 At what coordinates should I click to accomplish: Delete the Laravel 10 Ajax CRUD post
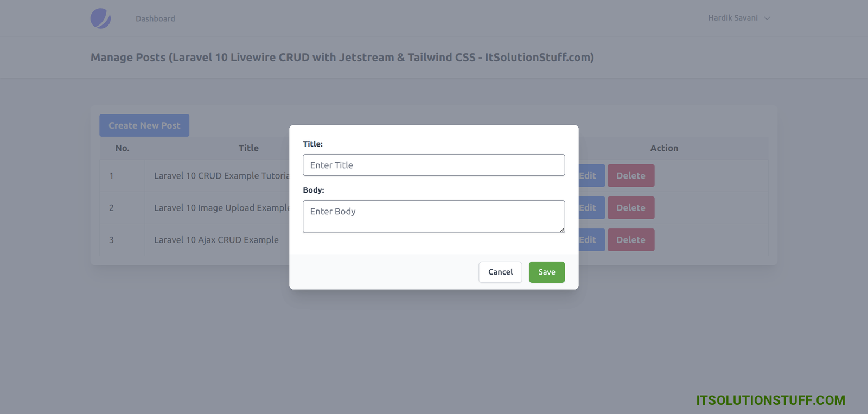[x=630, y=240]
